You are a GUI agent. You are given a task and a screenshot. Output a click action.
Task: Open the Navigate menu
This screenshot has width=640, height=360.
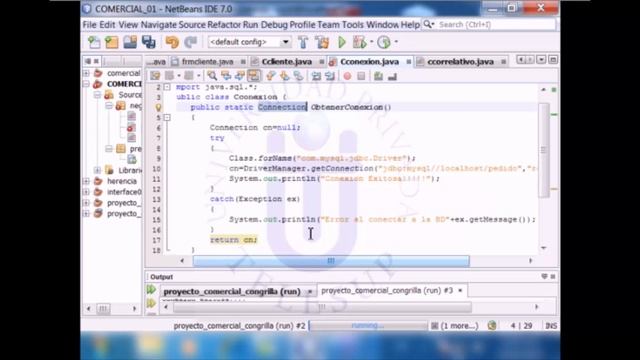point(158,25)
